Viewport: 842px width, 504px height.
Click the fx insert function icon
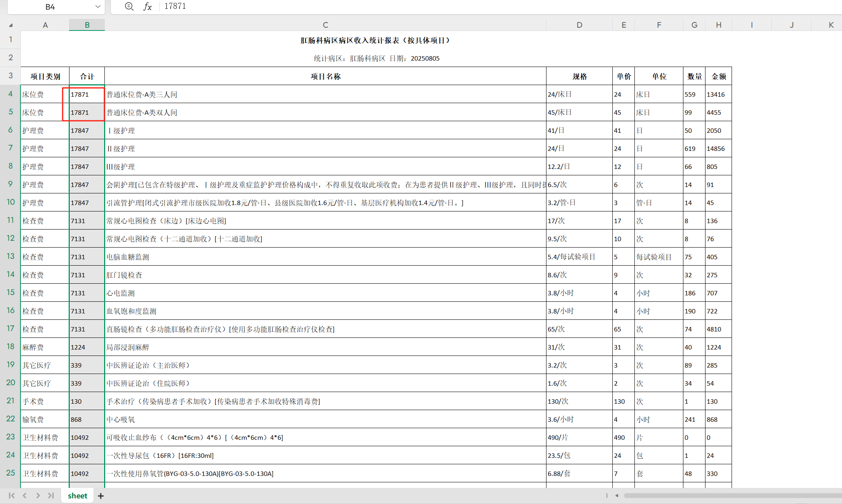(147, 6)
